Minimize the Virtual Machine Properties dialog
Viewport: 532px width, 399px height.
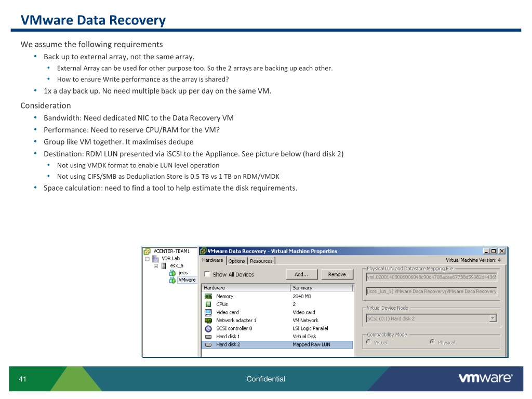(486, 251)
